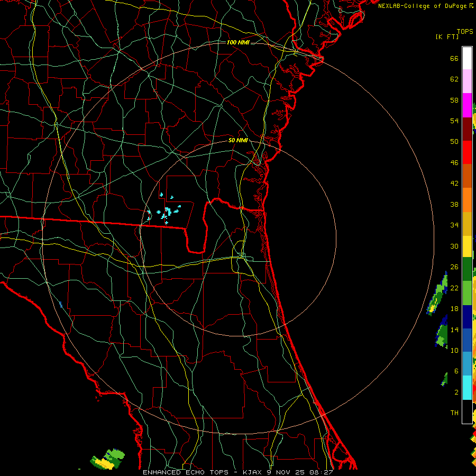Click the yellow 34 kft legend swatch
This screenshot has height=476, width=476.
467,246
